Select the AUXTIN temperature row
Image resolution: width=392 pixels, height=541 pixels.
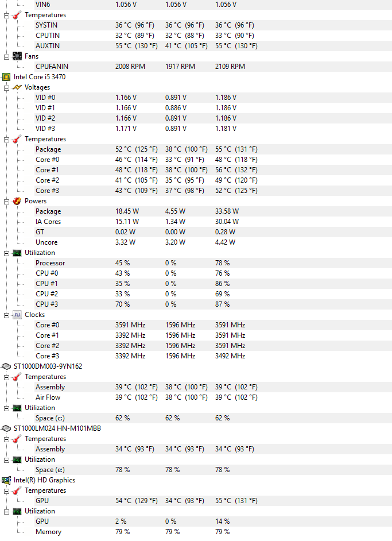pyautogui.click(x=47, y=46)
